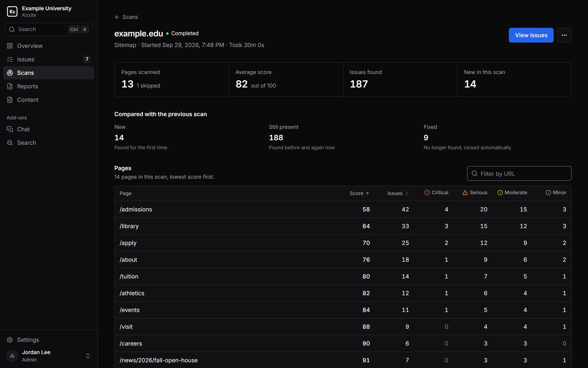Open the /apply page row
Screen dimensions: 588x368
click(x=343, y=243)
